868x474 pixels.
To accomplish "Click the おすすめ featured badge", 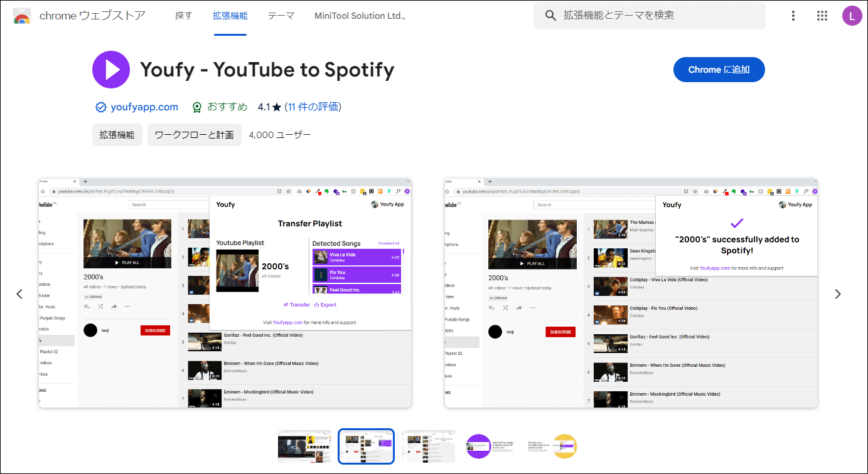I will click(x=220, y=107).
